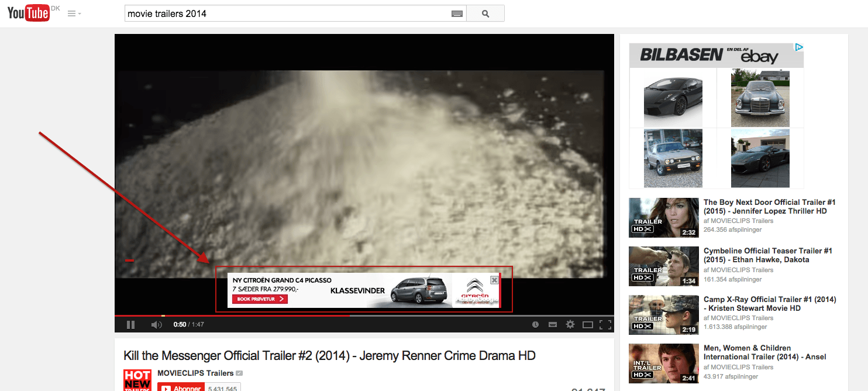This screenshot has height=391, width=868.
Task: Click the '43.917 afspilninger' view count
Action: click(x=731, y=376)
